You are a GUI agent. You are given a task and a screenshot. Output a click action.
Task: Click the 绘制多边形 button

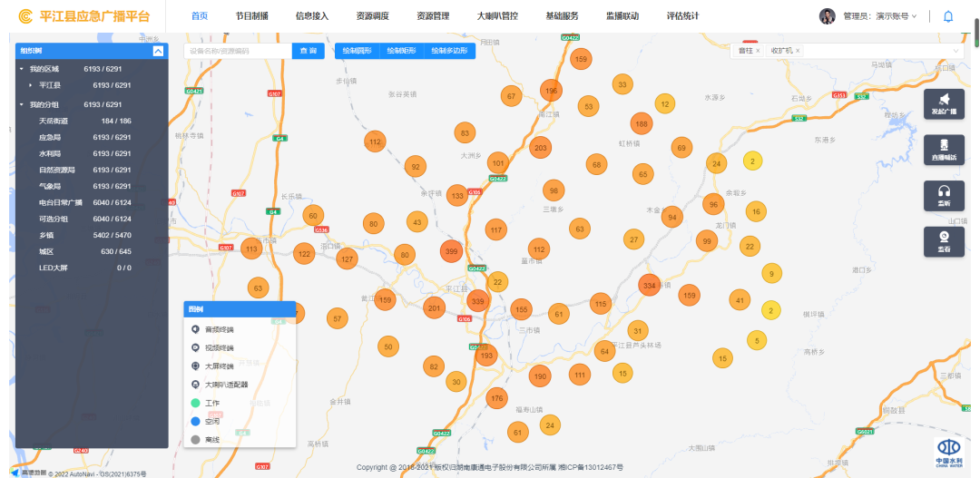coord(449,51)
